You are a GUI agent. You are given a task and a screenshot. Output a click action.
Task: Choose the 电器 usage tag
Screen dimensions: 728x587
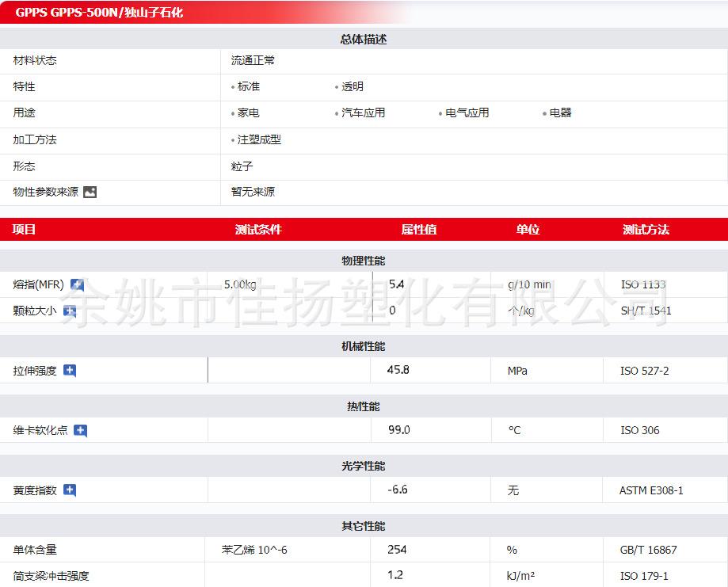click(x=560, y=113)
